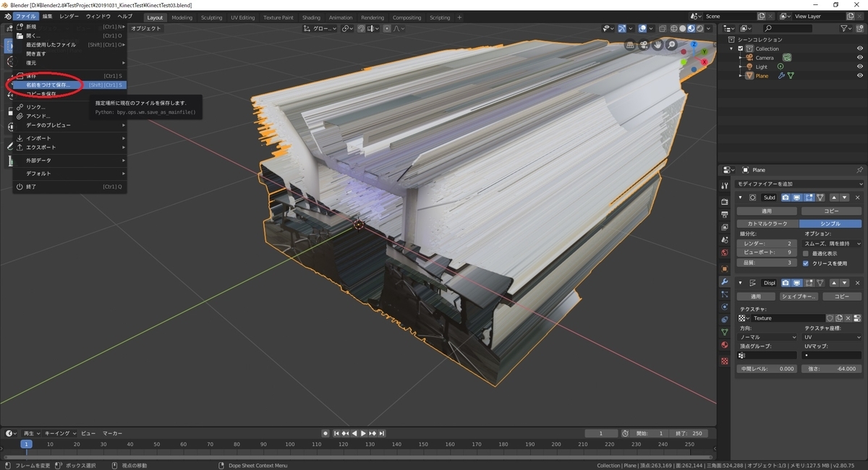Screen dimensions: 868x470
Task: Adjust the ビューポート subdivision level field
Action: [x=768, y=253]
